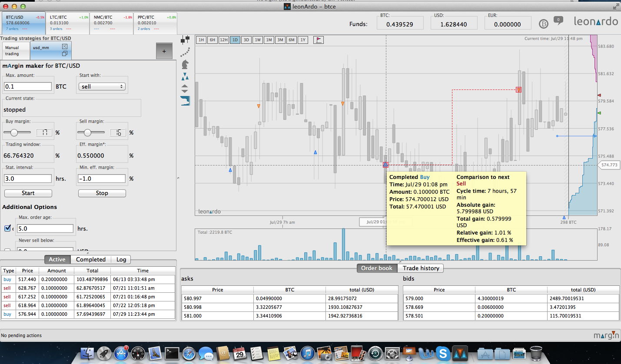
Task: Select the active sell order at 628.767
Action: pyautogui.click(x=88, y=288)
